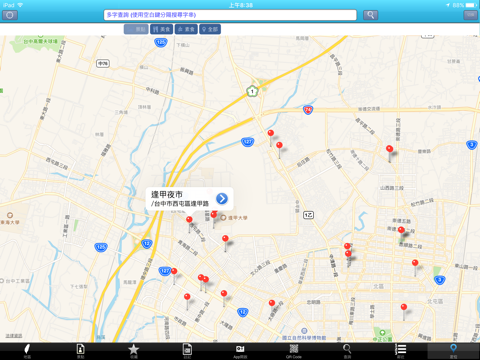This screenshot has width=480, height=360.
Task: Tap the red pin beside lower-left 127 shield
Action: (x=174, y=271)
